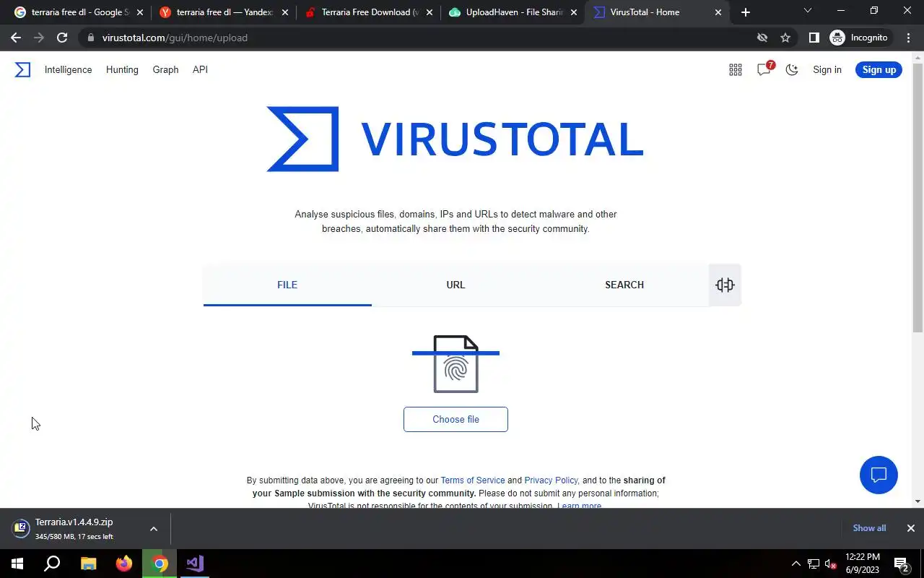Image resolution: width=924 pixels, height=578 pixels.
Task: Switch to the Yandex terraria free dl tab
Action: pos(224,12)
